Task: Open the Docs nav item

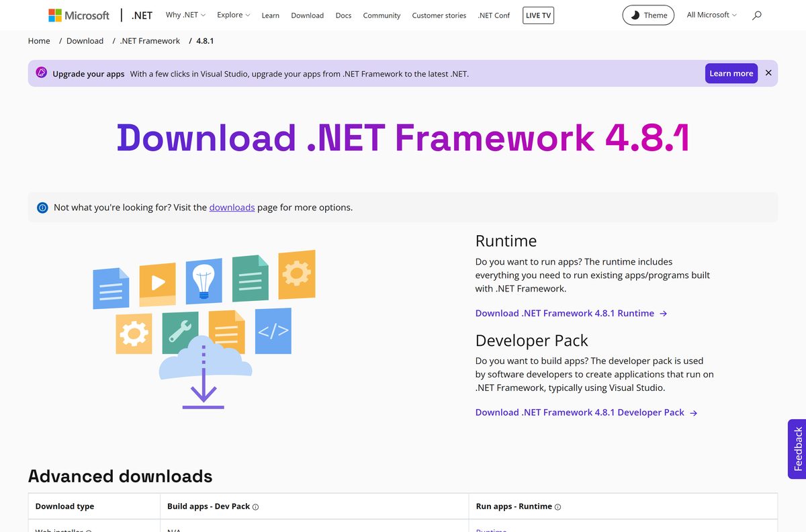Action: click(343, 15)
